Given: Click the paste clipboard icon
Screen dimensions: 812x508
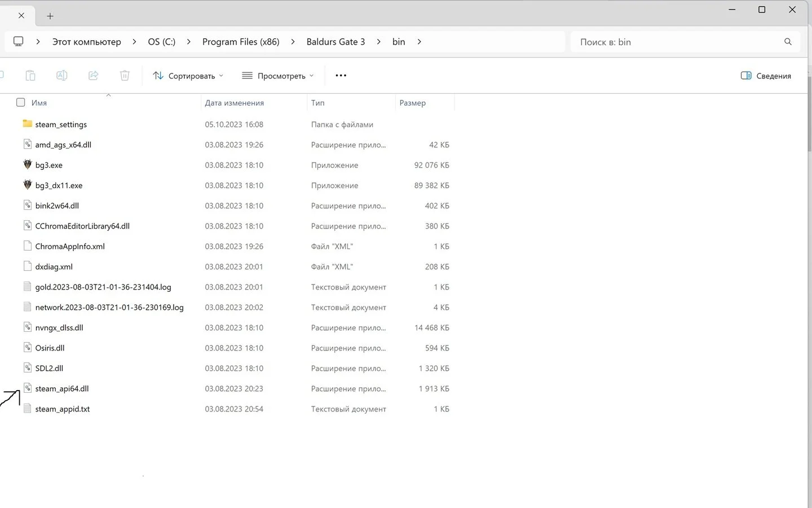Looking at the screenshot, I should [30, 76].
